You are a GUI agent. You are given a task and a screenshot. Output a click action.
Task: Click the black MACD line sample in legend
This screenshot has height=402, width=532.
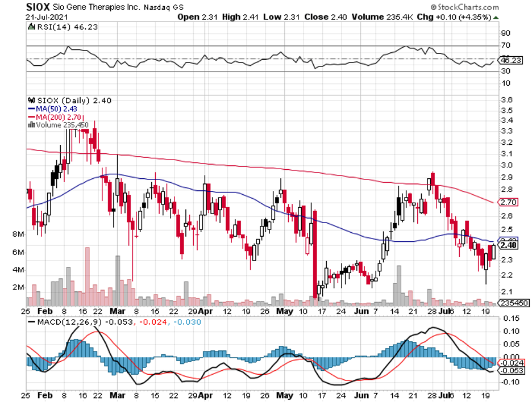click(32, 322)
